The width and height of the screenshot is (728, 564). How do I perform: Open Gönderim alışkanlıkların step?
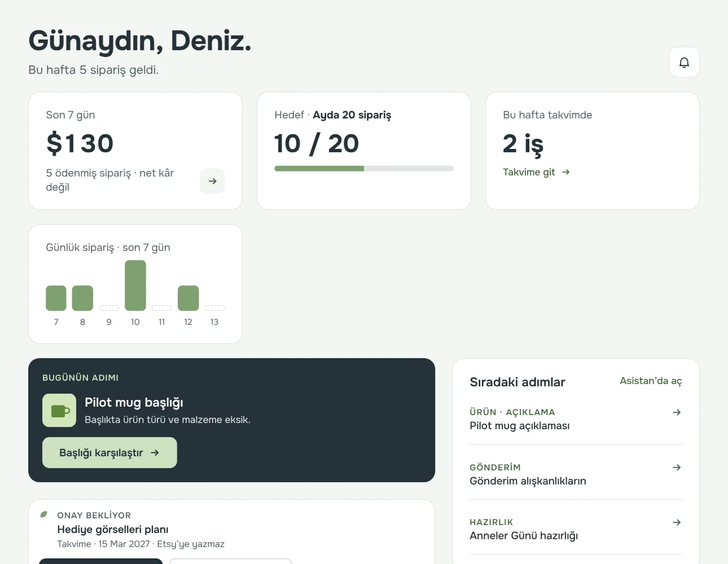pos(576,474)
